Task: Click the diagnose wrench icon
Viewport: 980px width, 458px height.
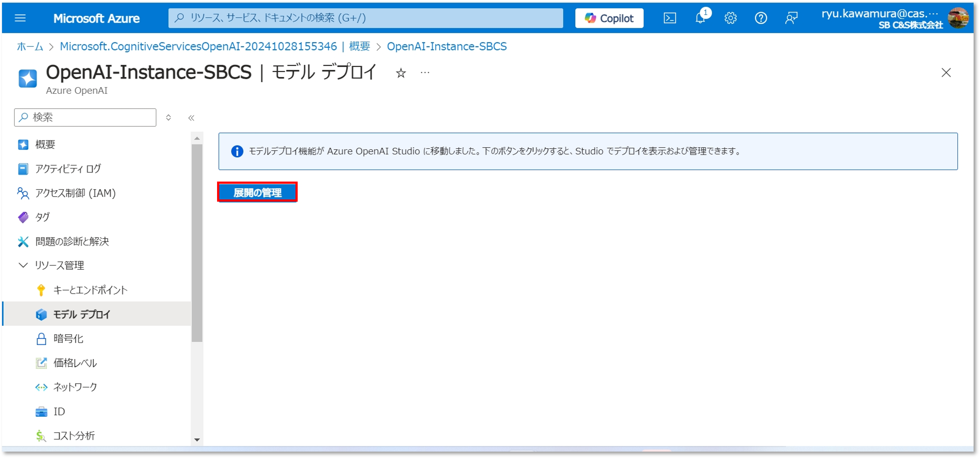Action: (23, 241)
